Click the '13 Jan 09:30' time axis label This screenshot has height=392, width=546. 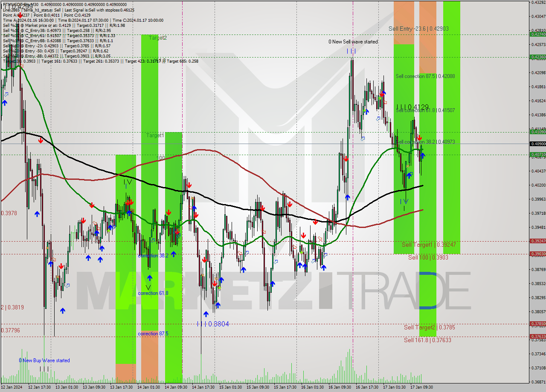tap(94, 387)
